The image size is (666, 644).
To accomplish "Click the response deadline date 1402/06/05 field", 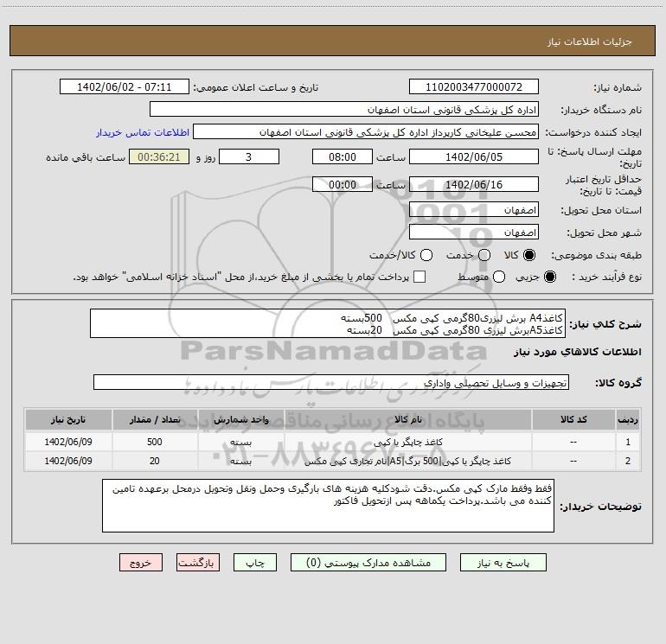I will click(x=474, y=156).
